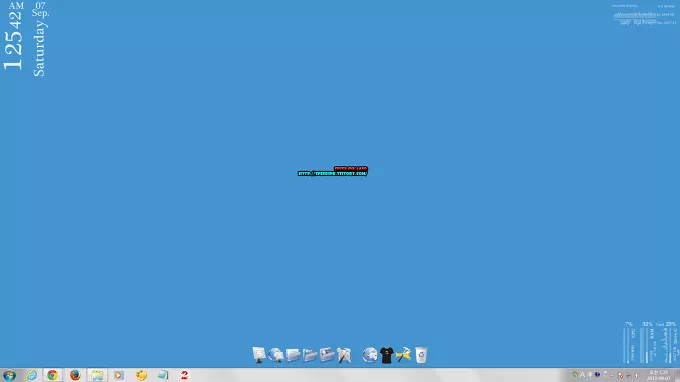The width and height of the screenshot is (680, 382).
Task: Open the globe browser dock icon
Action: point(369,355)
